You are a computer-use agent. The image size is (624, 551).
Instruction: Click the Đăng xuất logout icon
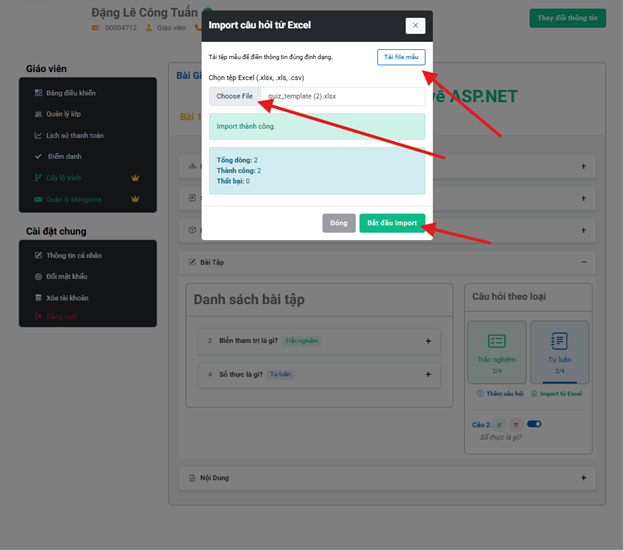click(38, 317)
